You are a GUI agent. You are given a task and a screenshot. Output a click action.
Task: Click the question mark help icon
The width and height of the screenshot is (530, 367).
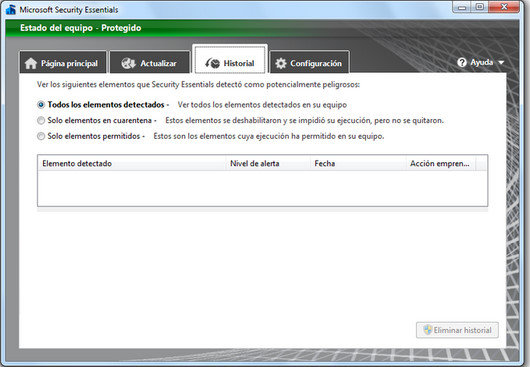462,63
